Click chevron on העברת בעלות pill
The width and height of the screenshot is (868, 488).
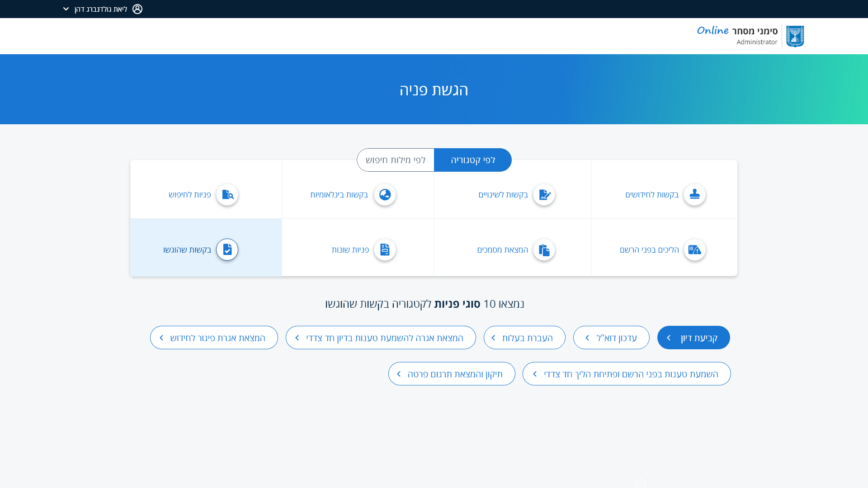[493, 338]
